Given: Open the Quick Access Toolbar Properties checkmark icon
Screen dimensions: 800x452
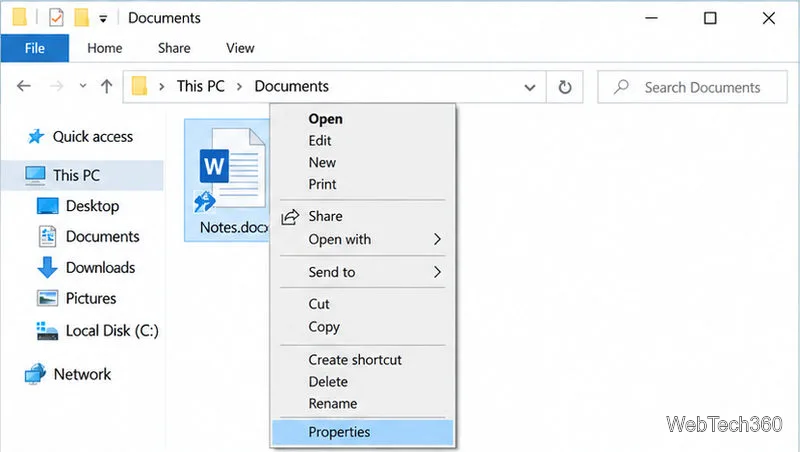Looking at the screenshot, I should [x=56, y=18].
